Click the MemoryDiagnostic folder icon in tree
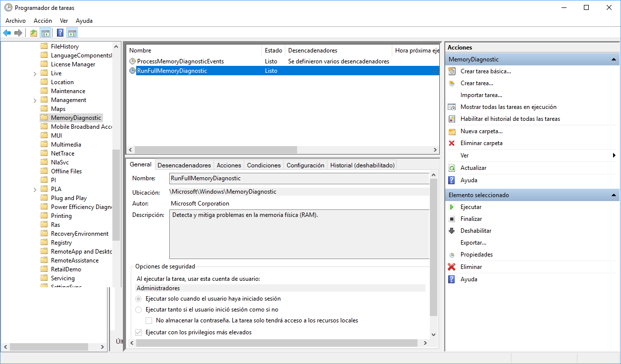Image resolution: width=621 pixels, height=364 pixels. (x=44, y=118)
